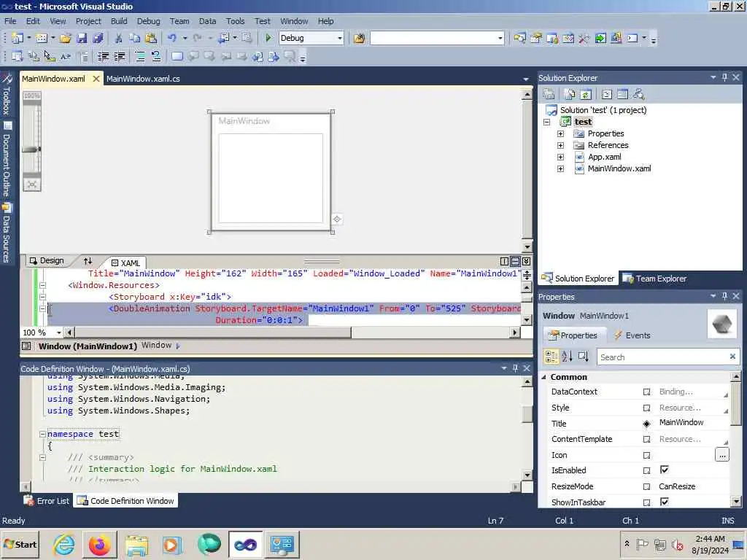747x560 pixels.
Task: Open the Build menu
Action: (x=119, y=21)
